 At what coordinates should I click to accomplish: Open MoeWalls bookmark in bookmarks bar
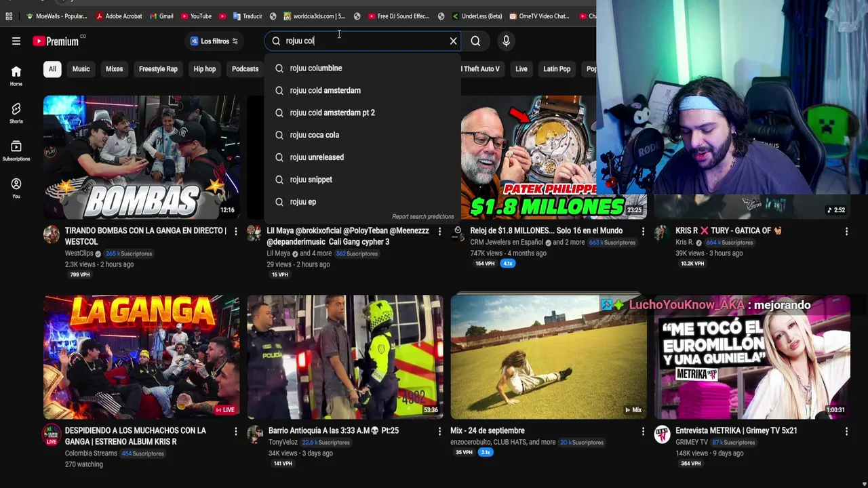point(56,16)
